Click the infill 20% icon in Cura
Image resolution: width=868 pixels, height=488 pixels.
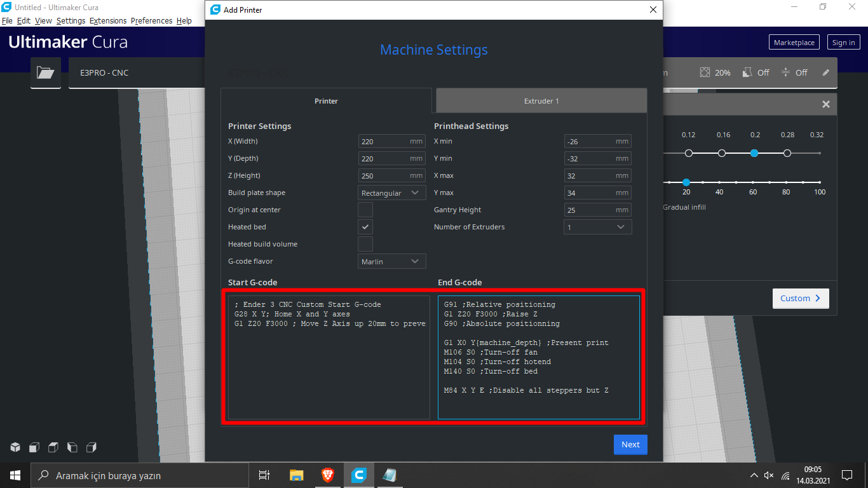[705, 72]
